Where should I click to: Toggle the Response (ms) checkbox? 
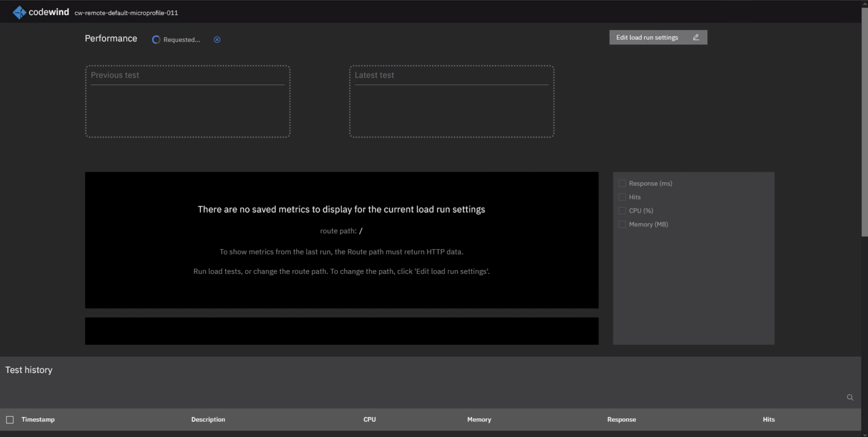point(622,183)
